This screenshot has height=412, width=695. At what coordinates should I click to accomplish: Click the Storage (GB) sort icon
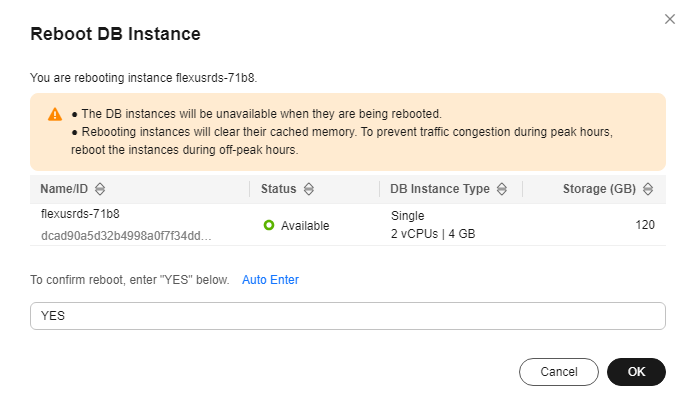pyautogui.click(x=648, y=188)
